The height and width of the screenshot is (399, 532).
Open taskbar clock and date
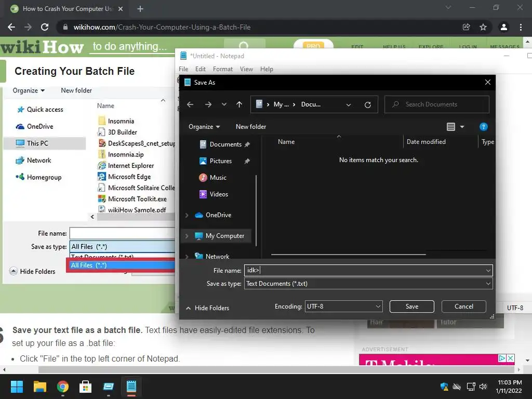tap(509, 387)
